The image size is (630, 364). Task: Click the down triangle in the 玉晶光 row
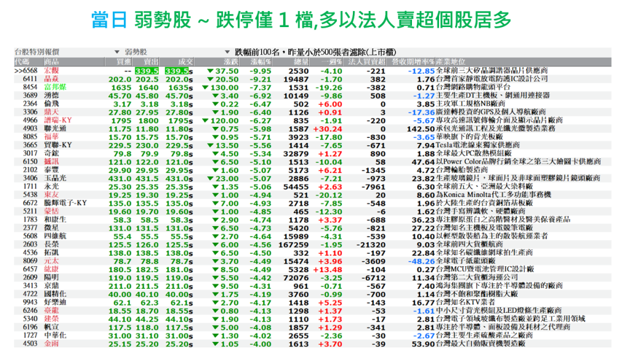[210, 178]
